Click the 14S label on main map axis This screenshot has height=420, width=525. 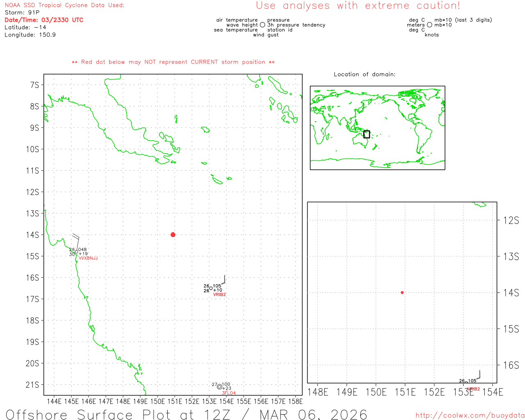[x=32, y=235]
